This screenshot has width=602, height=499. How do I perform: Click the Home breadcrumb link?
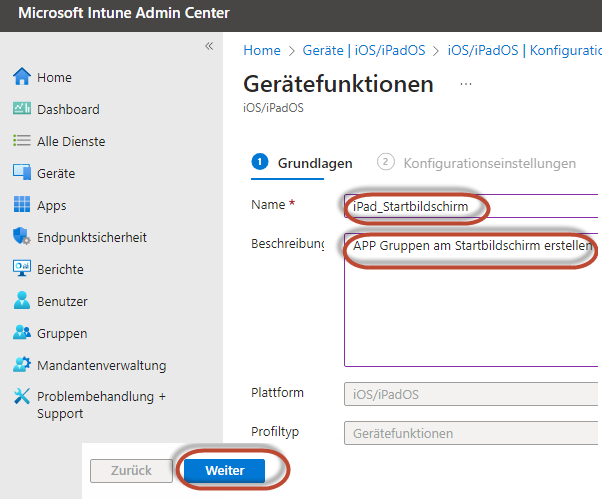coord(262,50)
